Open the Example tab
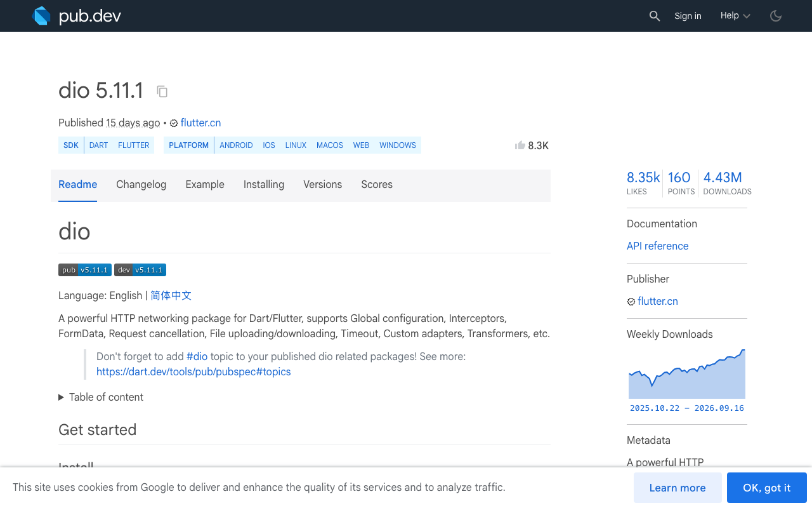Image resolution: width=812 pixels, height=508 pixels. pos(205,185)
